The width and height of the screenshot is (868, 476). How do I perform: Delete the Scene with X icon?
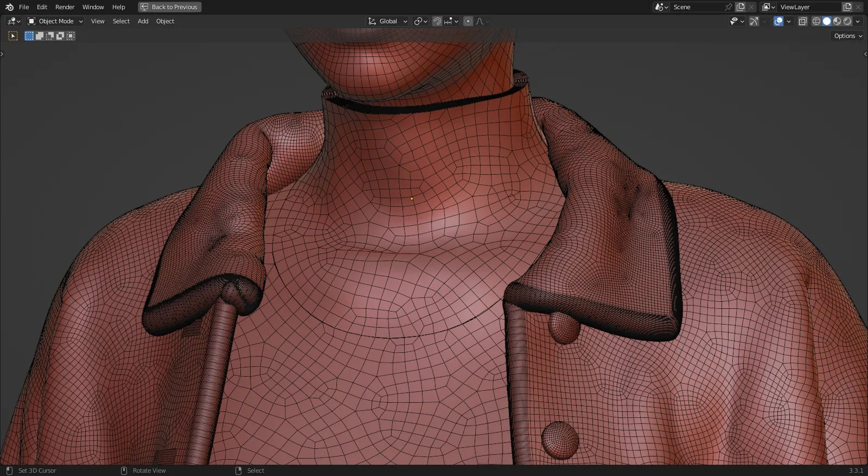point(751,7)
